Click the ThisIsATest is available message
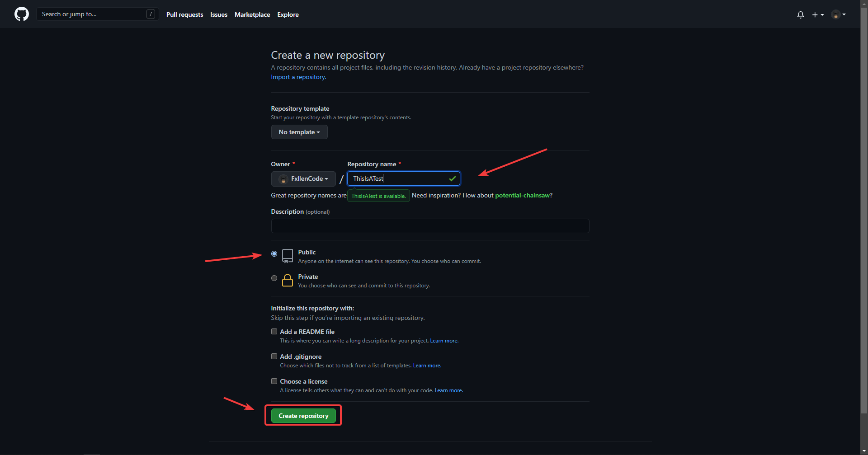Viewport: 868px width, 455px height. (378, 196)
